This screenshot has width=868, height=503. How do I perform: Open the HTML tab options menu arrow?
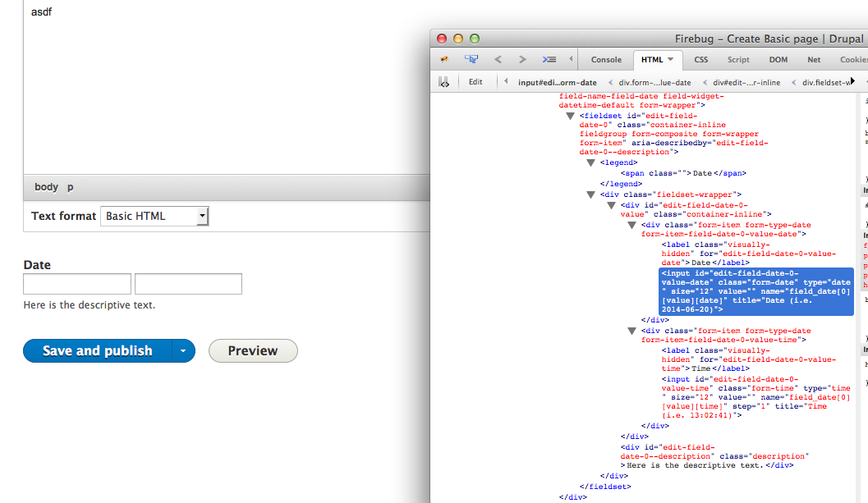[x=670, y=60]
